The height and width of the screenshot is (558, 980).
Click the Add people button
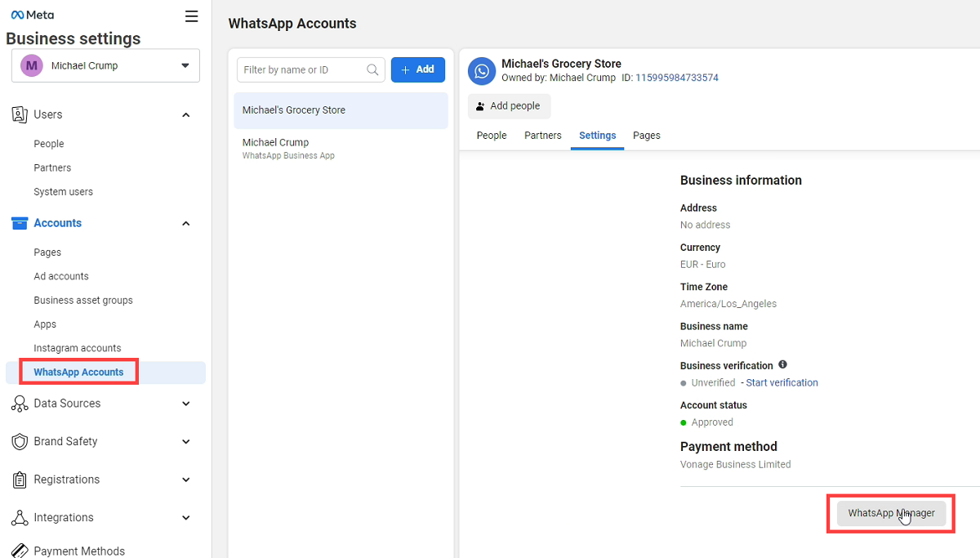tap(510, 106)
